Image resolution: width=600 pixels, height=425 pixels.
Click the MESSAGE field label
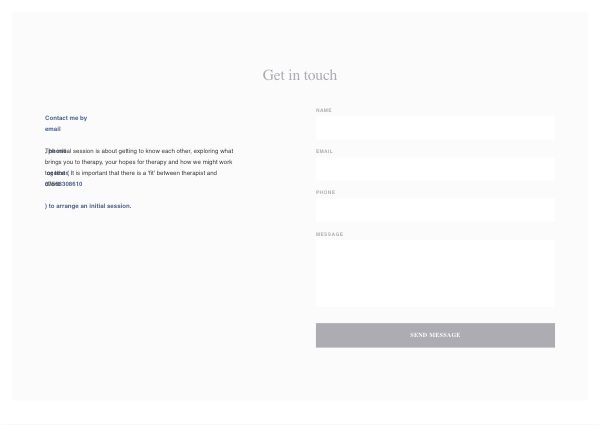coord(330,234)
